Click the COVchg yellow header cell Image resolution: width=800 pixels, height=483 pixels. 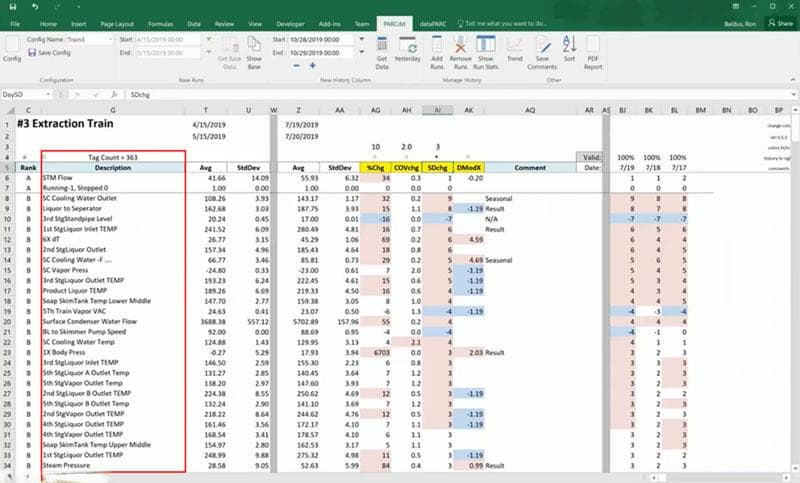pyautogui.click(x=406, y=168)
